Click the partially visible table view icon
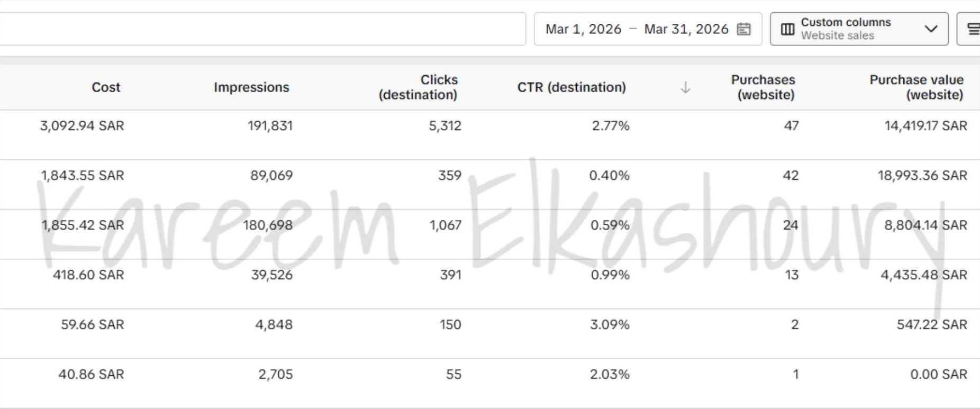This screenshot has width=980, height=409. click(x=973, y=29)
